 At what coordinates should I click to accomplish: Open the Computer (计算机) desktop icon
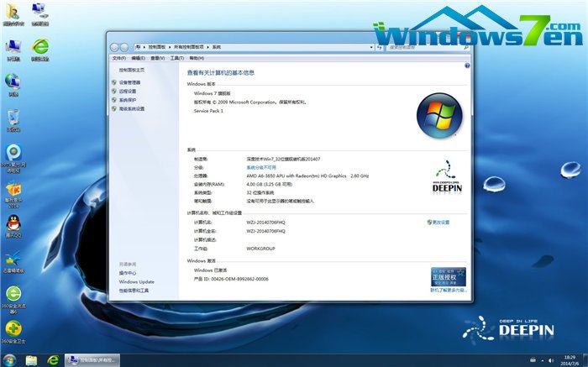tap(13, 50)
